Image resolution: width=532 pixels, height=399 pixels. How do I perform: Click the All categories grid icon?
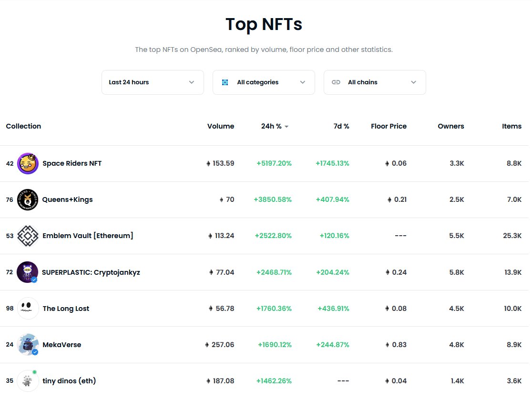pos(225,82)
